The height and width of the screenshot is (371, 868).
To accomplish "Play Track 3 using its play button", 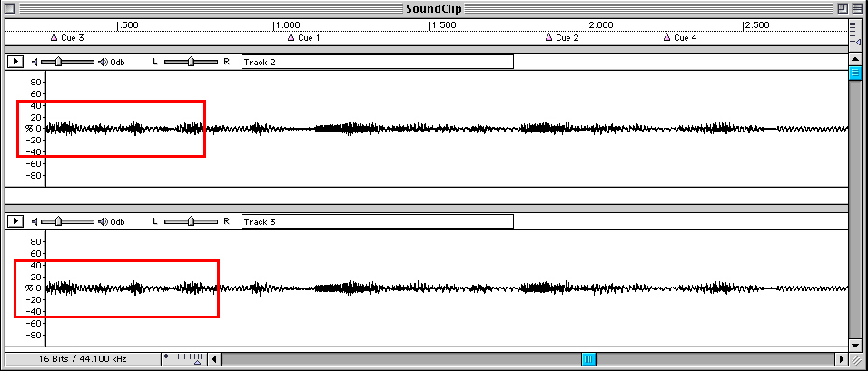I will 15,221.
